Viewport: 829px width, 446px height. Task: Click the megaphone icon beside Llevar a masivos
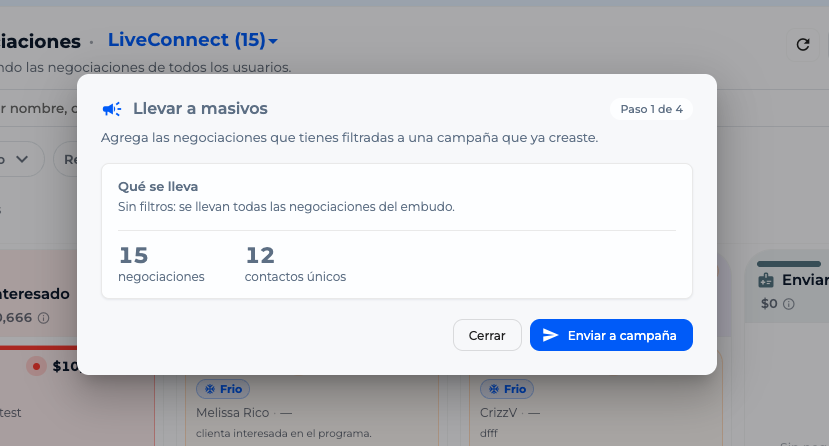[112, 109]
